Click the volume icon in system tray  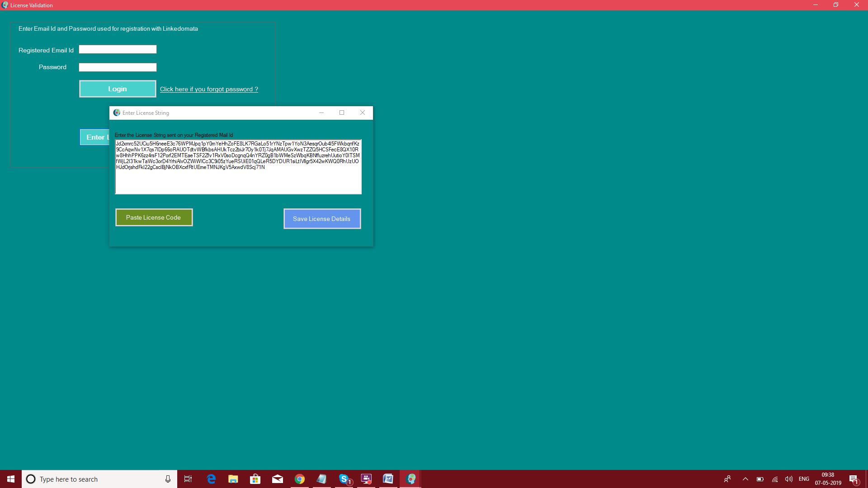click(x=789, y=479)
